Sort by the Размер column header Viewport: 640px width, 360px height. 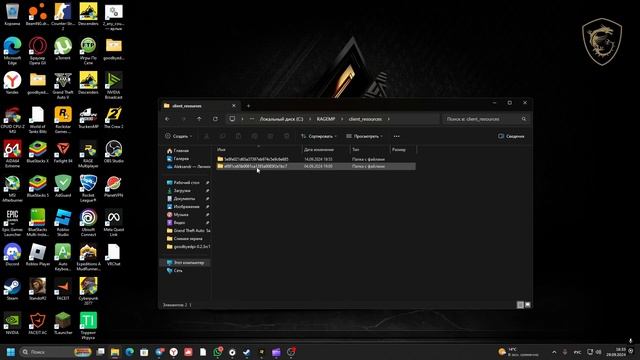point(403,150)
